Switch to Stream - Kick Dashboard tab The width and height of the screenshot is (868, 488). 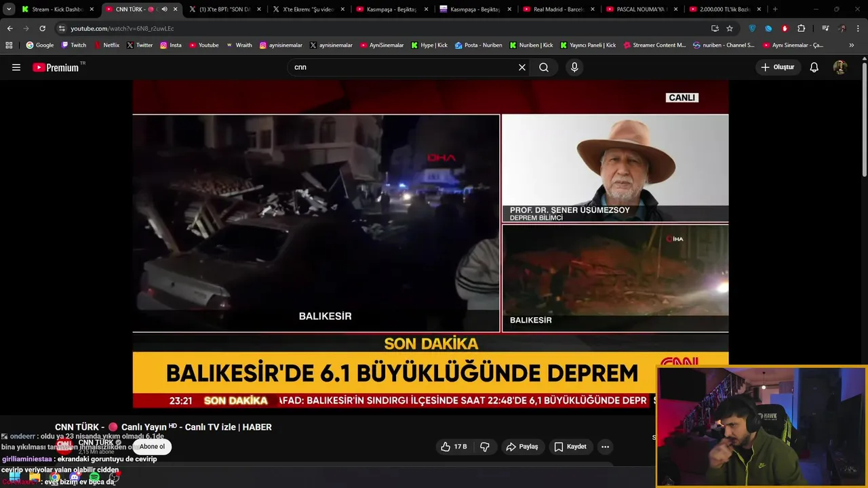click(x=58, y=9)
